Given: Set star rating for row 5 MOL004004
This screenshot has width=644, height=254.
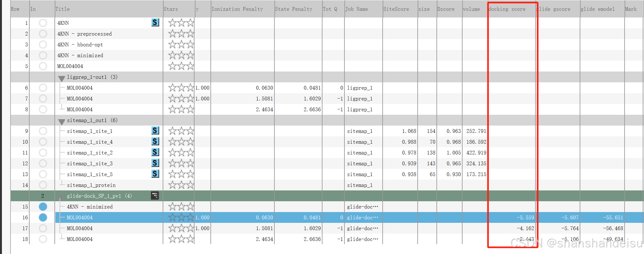Looking at the screenshot, I should tap(181, 66).
